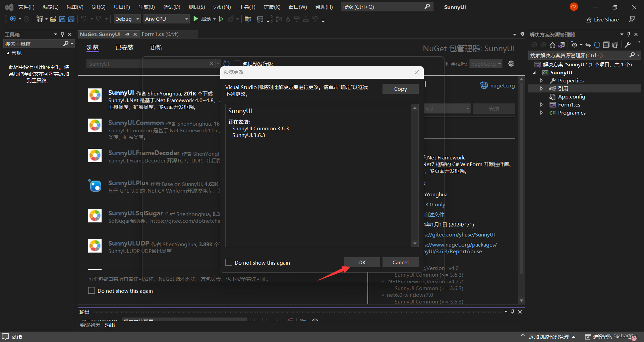Click OK in the preview changes dialog

[x=362, y=262]
